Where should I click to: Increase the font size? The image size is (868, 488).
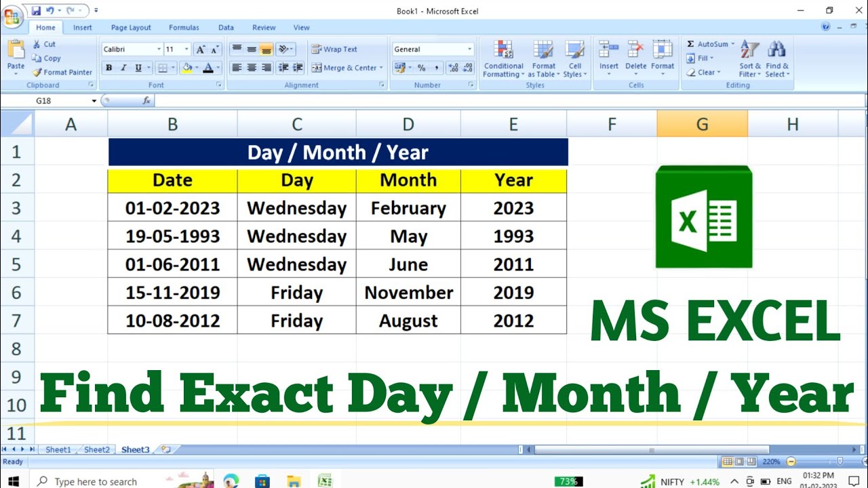coord(200,49)
